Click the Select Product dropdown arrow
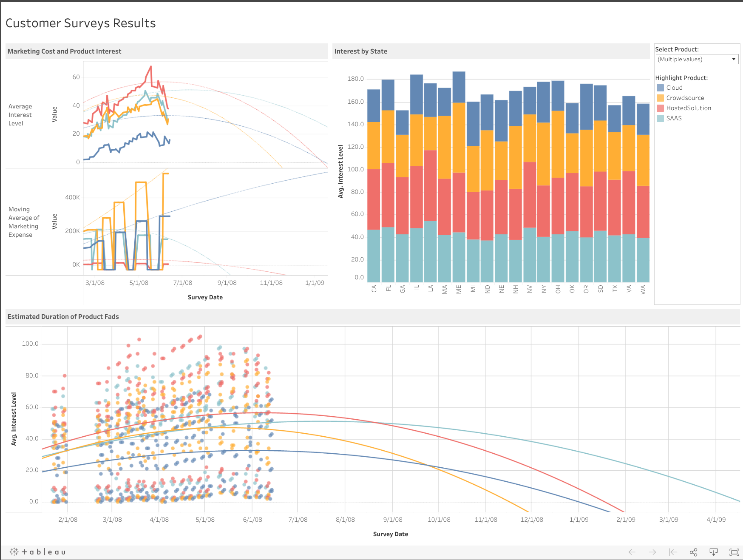Image resolution: width=743 pixels, height=560 pixels. point(734,60)
